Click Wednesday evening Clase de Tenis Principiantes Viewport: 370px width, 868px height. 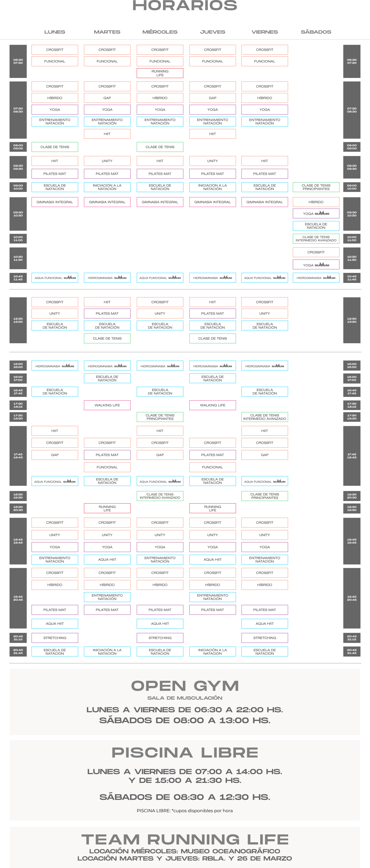point(160,417)
